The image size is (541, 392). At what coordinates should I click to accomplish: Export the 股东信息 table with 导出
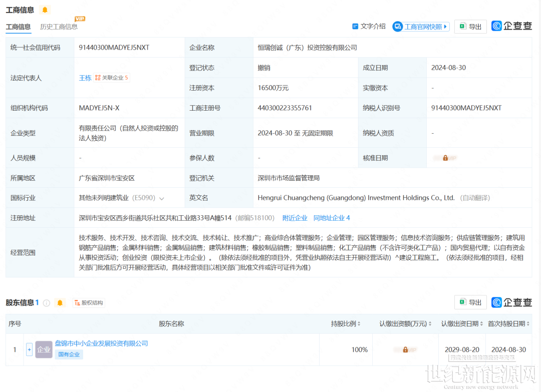tap(470, 302)
